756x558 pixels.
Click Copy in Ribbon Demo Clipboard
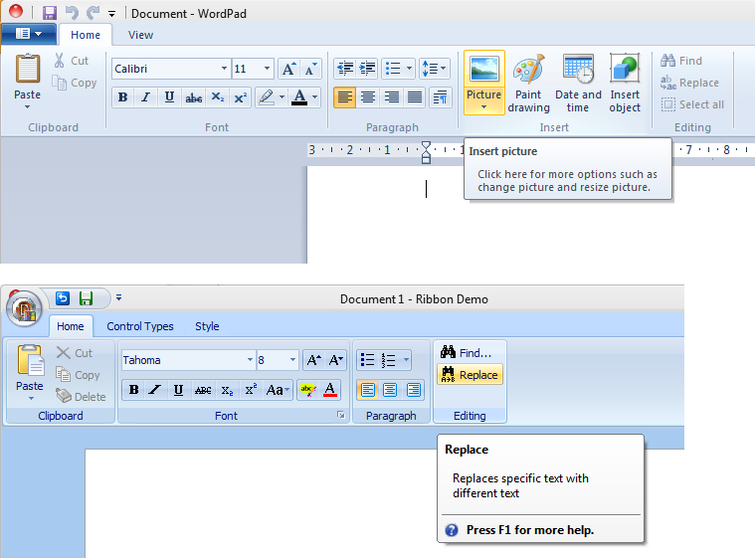point(78,375)
